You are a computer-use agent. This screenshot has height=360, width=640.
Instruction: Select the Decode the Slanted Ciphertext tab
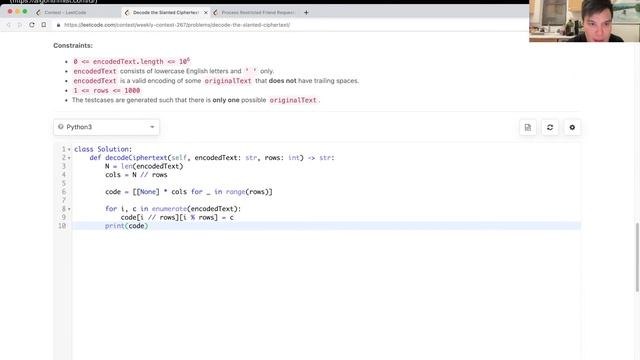click(165, 13)
